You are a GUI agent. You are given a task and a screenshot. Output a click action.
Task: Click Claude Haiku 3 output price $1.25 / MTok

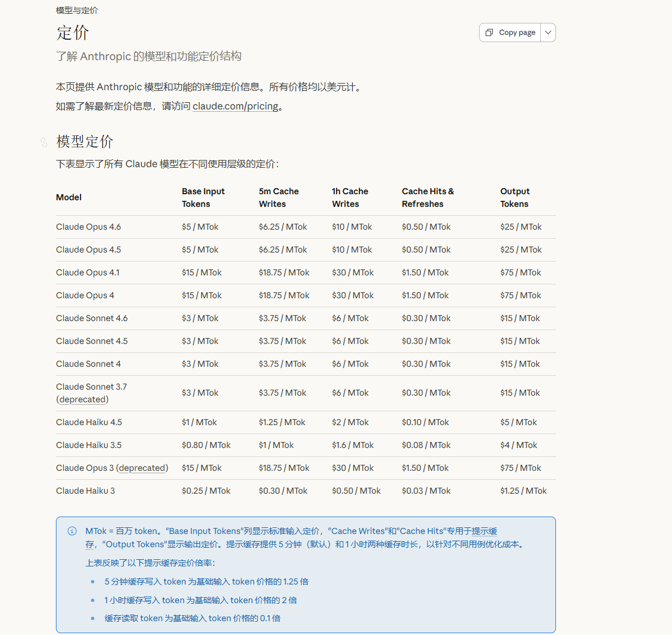click(x=524, y=491)
